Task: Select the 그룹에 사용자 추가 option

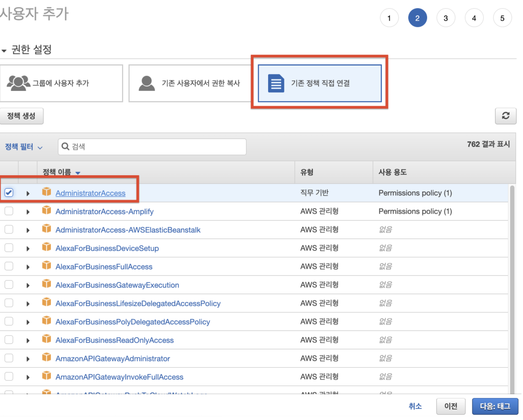Action: [61, 83]
